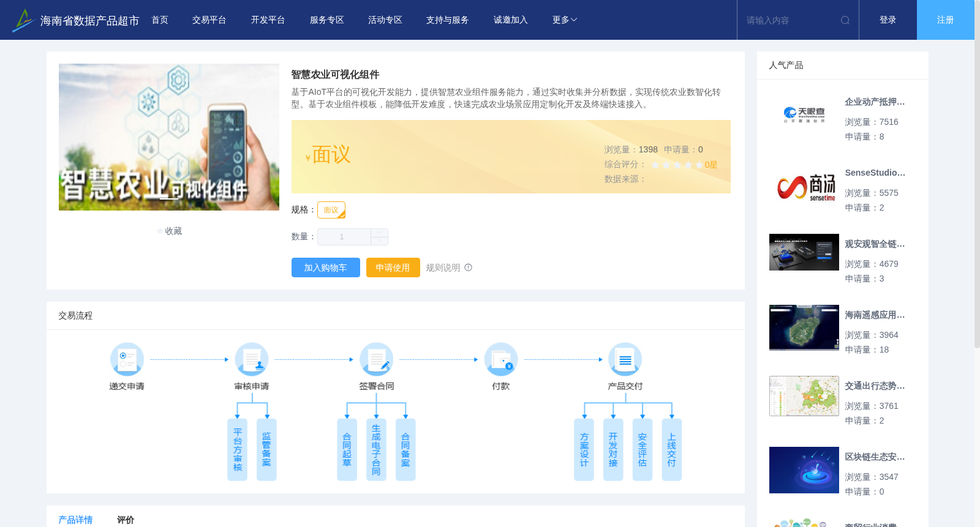The image size is (980, 527).
Task: Open the 企业动产抵押... product title
Action: click(875, 102)
